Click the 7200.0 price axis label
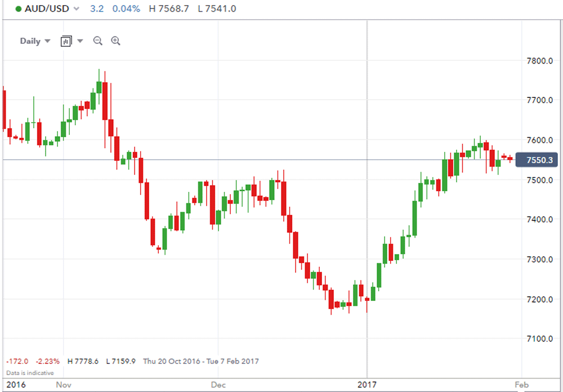The width and height of the screenshot is (563, 392). pos(540,299)
